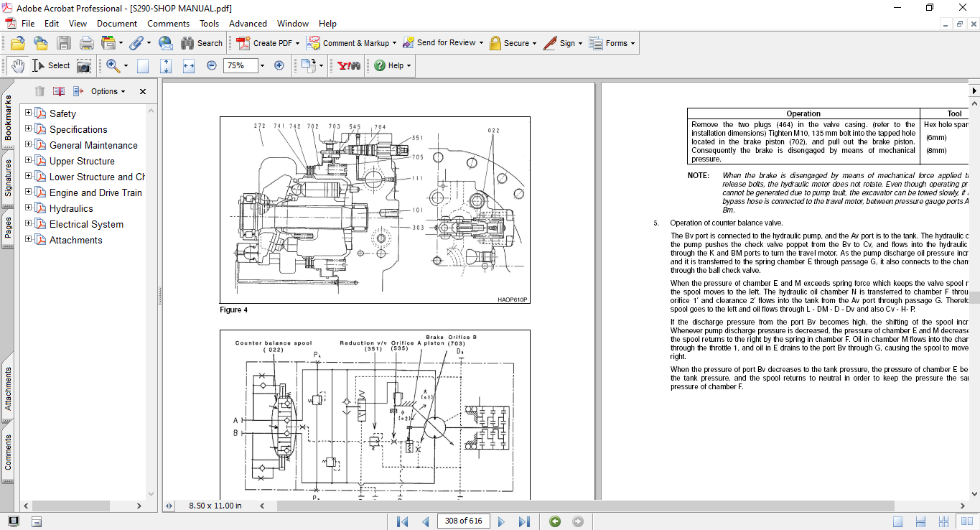Screen dimensions: 980x530
Task: Jump to the first page
Action: tap(402, 521)
